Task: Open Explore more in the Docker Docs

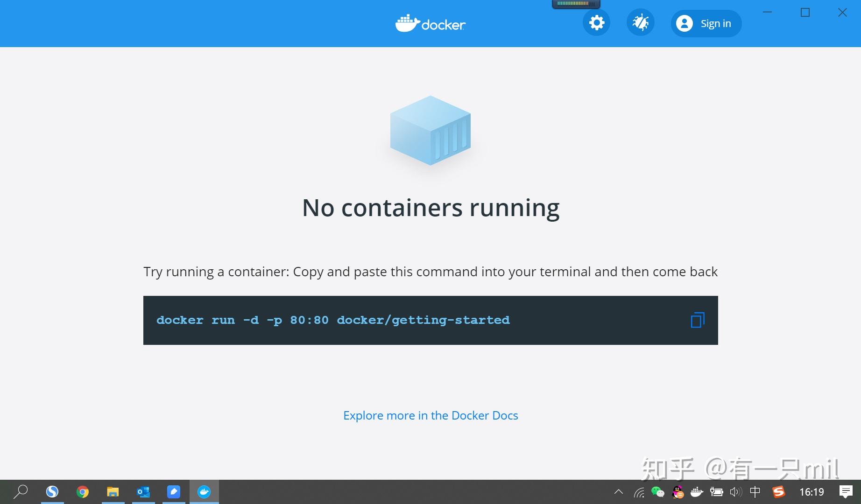Action: click(430, 415)
